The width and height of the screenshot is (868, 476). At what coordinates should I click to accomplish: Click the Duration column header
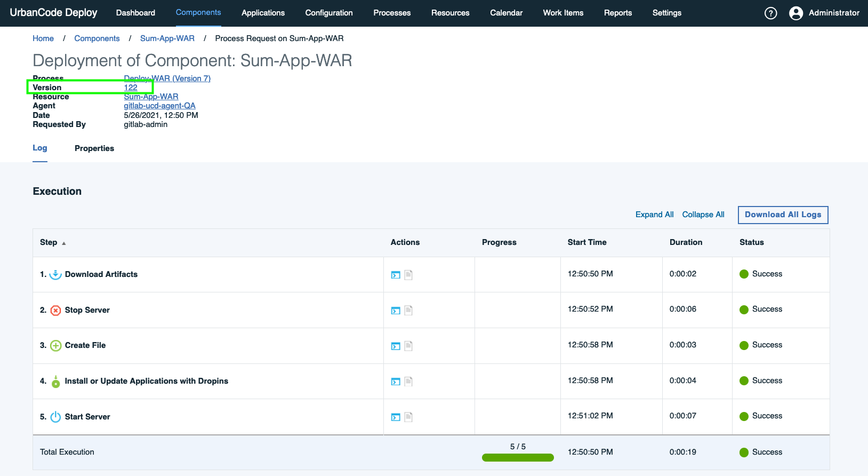coord(686,242)
